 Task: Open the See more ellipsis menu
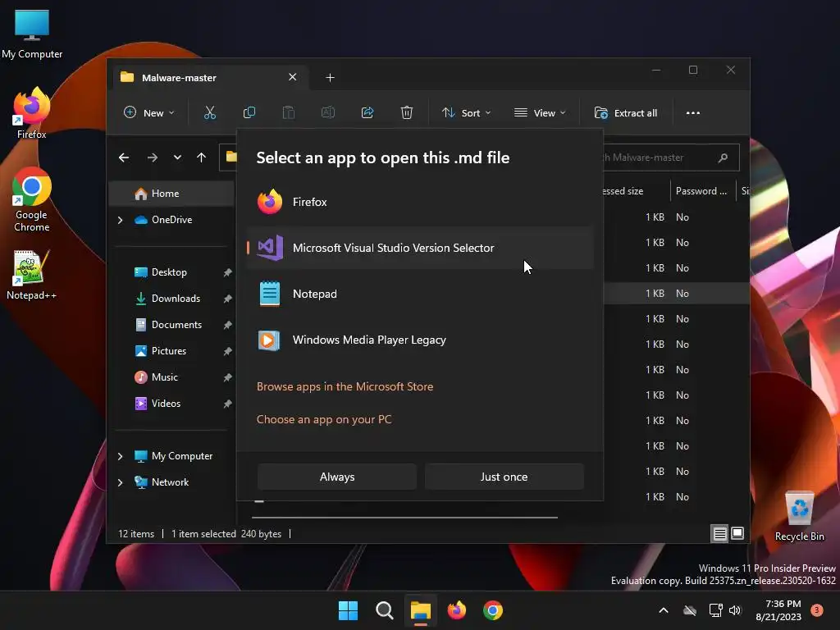(x=692, y=113)
